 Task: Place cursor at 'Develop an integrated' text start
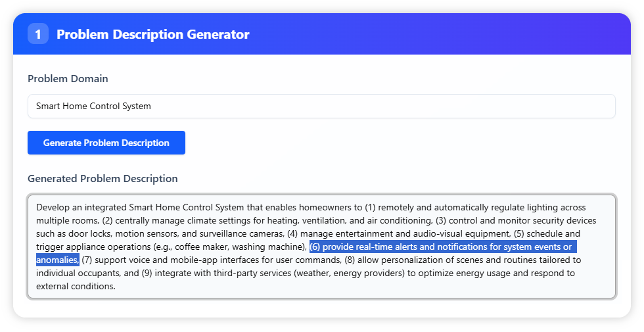coord(37,207)
